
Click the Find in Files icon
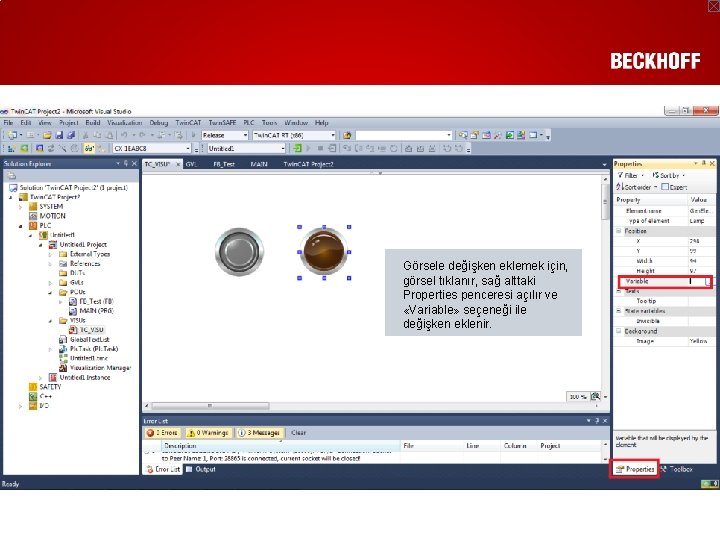347,135
